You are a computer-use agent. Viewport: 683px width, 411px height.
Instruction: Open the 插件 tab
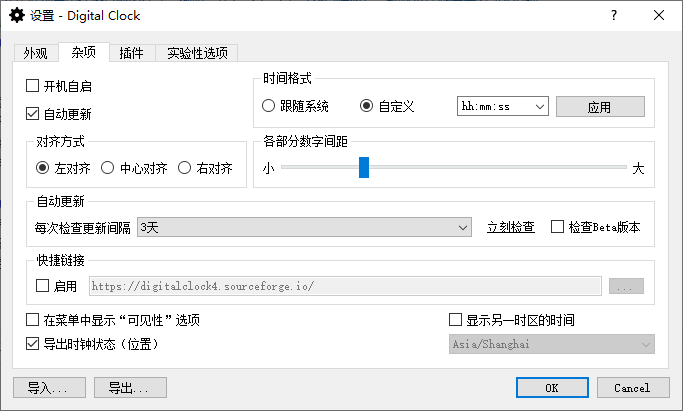point(132,53)
